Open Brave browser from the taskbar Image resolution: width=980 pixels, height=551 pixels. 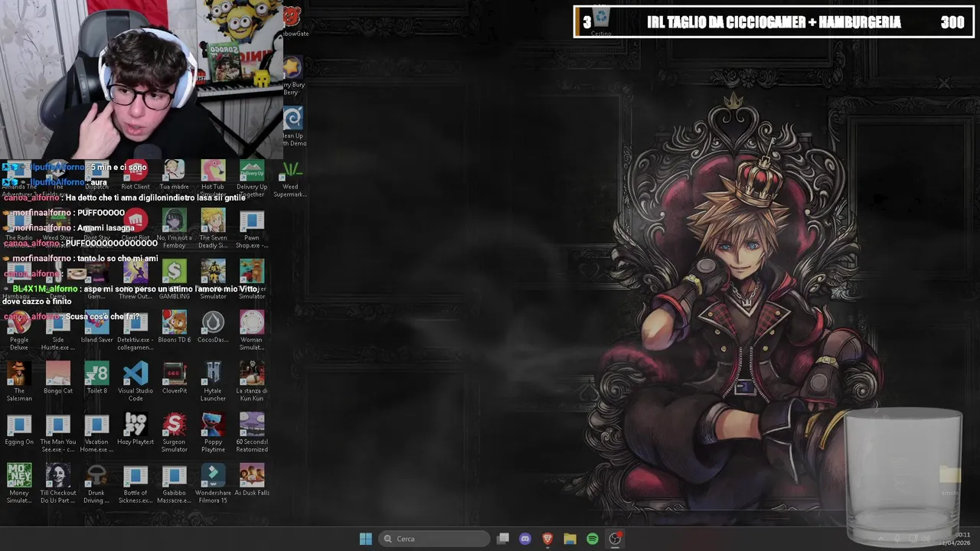[547, 539]
